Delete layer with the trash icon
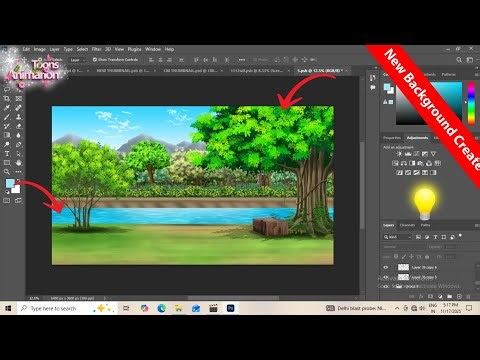The height and width of the screenshot is (360, 480). pyautogui.click(x=468, y=296)
